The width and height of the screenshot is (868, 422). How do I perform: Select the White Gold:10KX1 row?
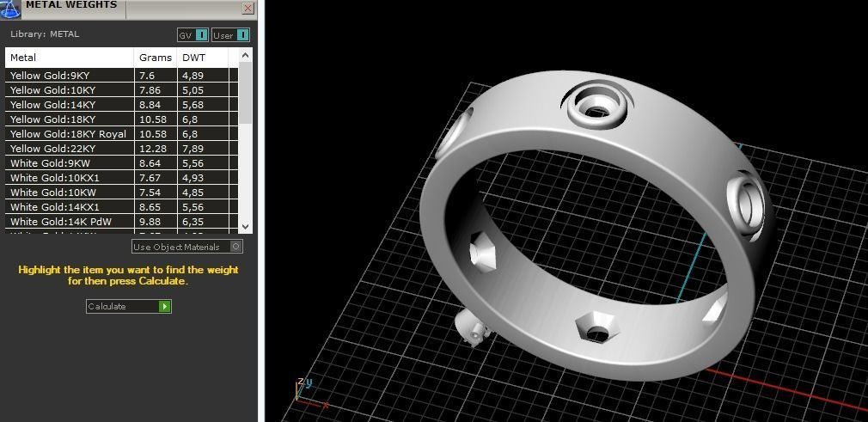[x=122, y=178]
